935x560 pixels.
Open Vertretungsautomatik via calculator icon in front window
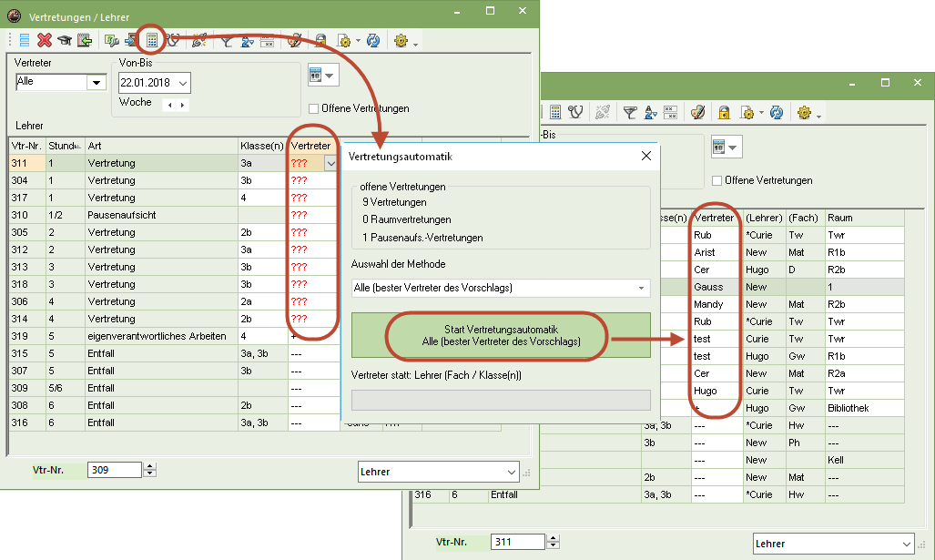click(x=152, y=40)
